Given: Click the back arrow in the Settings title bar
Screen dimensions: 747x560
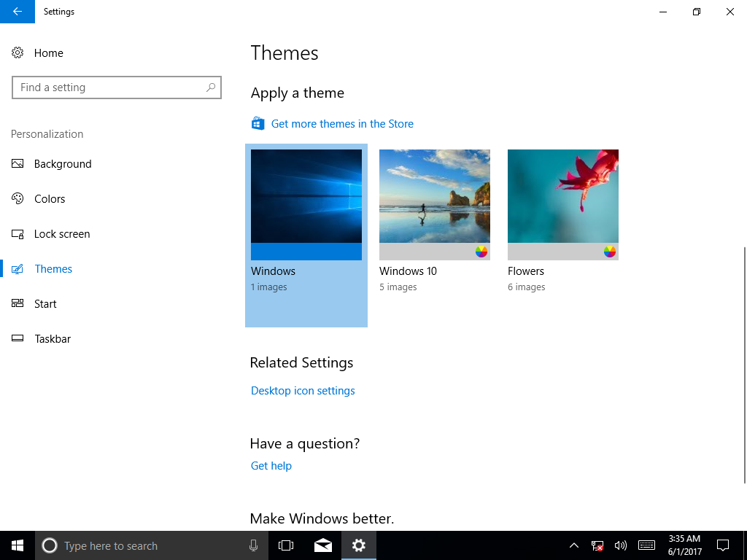Looking at the screenshot, I should click(18, 12).
